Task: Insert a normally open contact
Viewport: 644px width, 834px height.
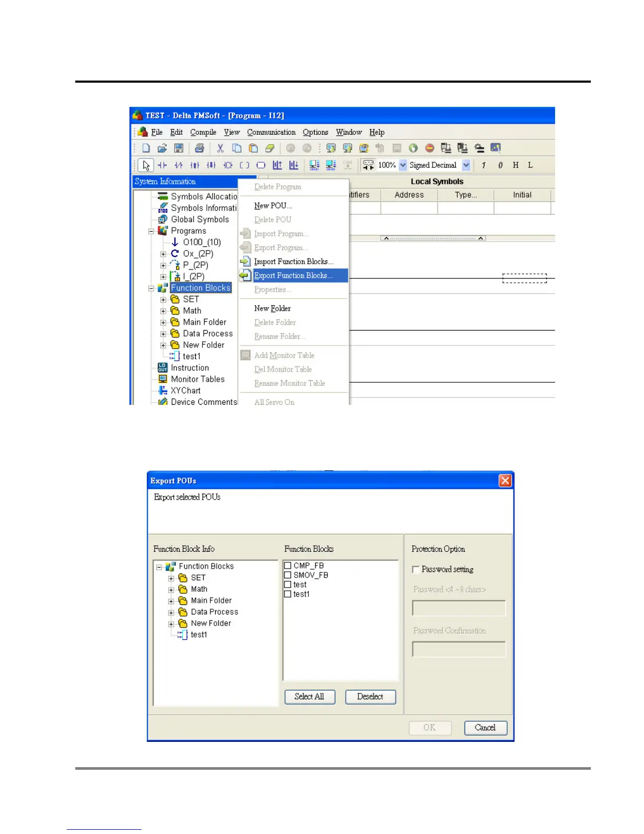Action: coord(162,165)
